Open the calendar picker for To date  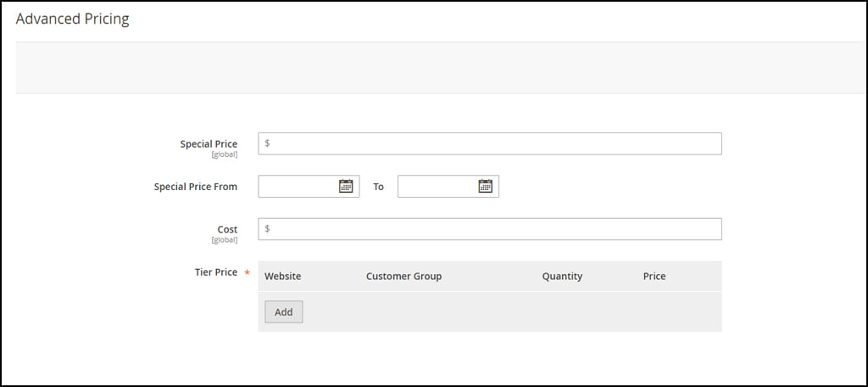(x=486, y=187)
